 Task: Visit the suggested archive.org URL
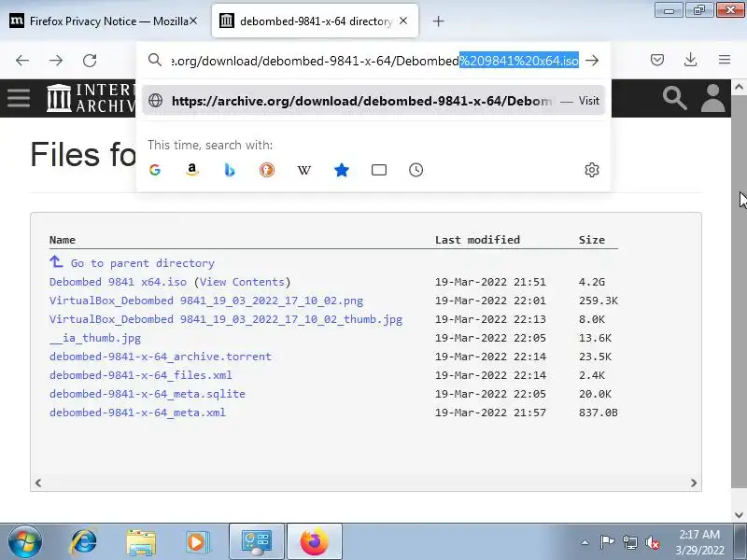click(373, 101)
